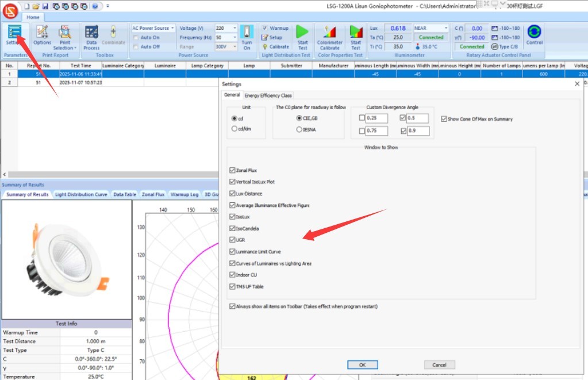Click Calibrate under Light Distribution Test
This screenshot has width=588, height=380.
coord(276,47)
